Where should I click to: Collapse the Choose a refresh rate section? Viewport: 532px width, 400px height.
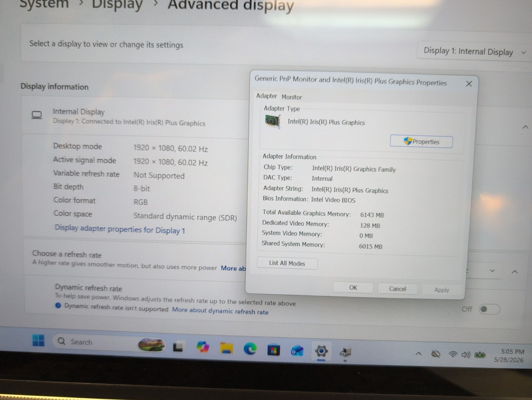coord(515,272)
